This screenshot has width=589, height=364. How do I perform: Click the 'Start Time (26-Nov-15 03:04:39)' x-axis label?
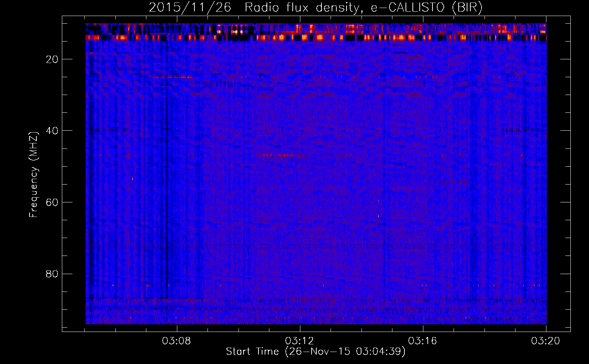coord(316,351)
